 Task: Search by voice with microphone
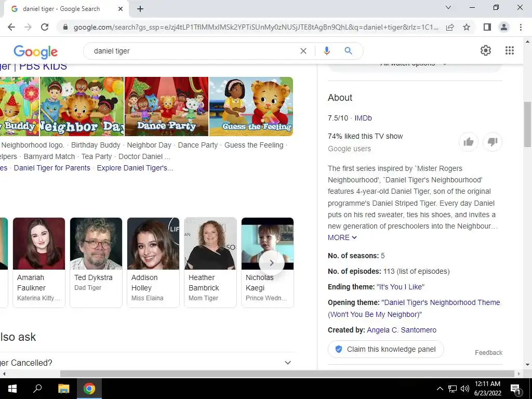326,51
